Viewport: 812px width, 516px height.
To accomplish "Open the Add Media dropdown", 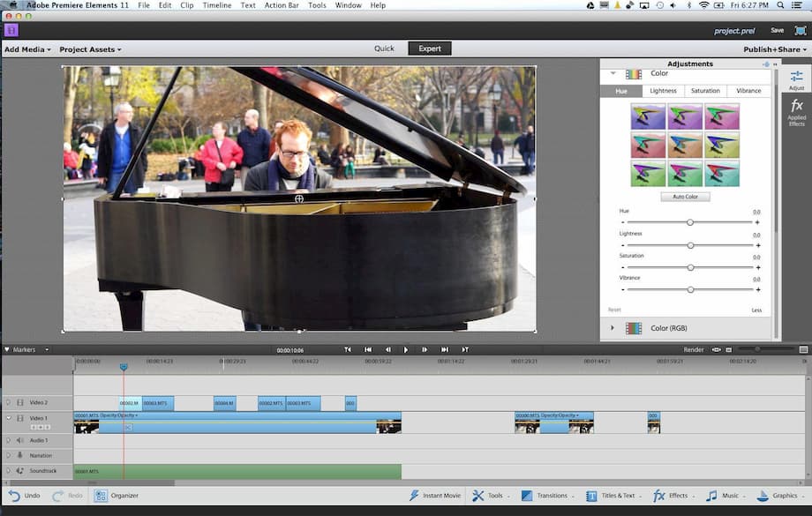I will 26,49.
